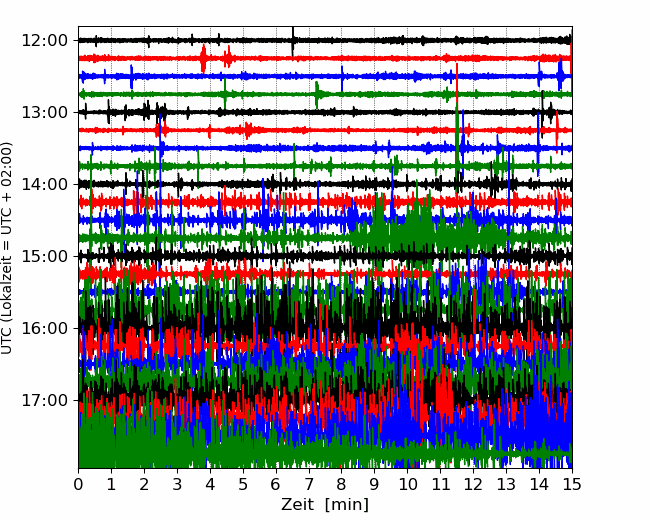Image resolution: width=650 pixels, height=520 pixels.
Task: Click the x-axis tick label 6
Action: tap(276, 484)
